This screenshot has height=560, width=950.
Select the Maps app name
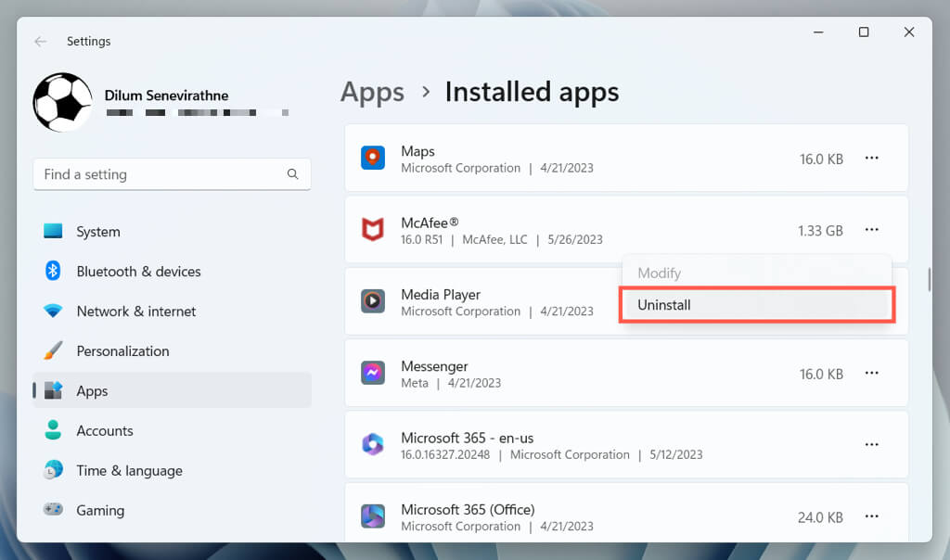pyautogui.click(x=417, y=151)
